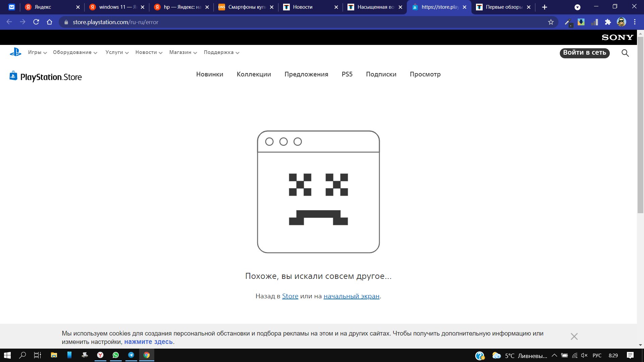Click the site lock security icon

(x=66, y=22)
